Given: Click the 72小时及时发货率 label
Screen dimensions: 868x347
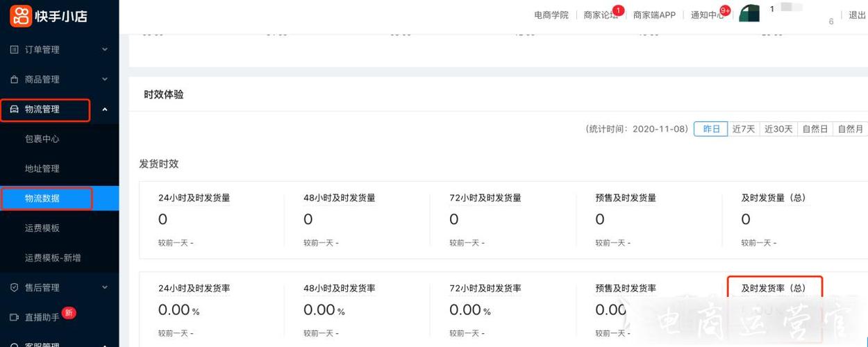Looking at the screenshot, I should [x=485, y=288].
